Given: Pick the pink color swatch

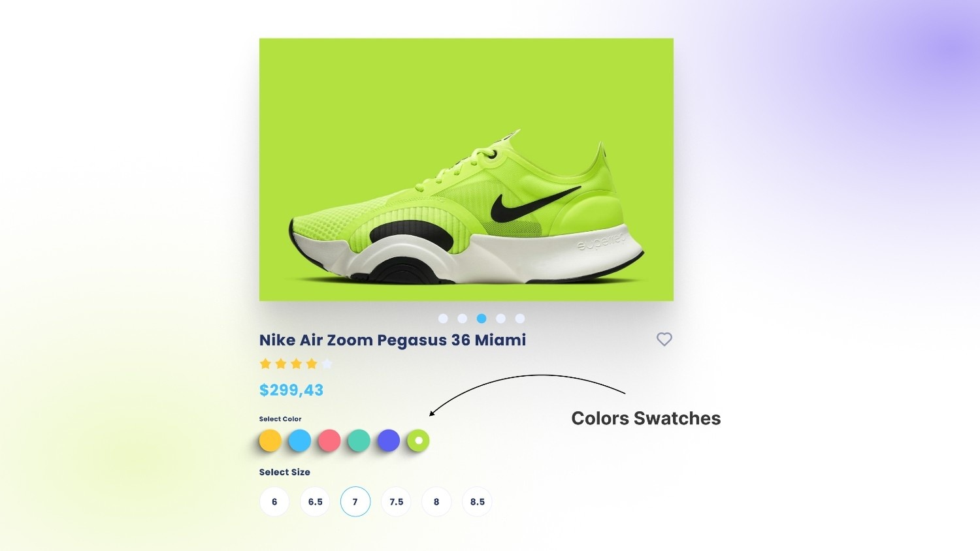Looking at the screenshot, I should tap(329, 441).
